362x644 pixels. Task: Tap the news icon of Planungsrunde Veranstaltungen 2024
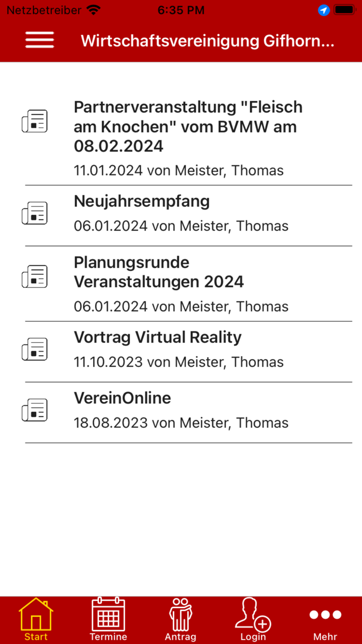pos(35,276)
